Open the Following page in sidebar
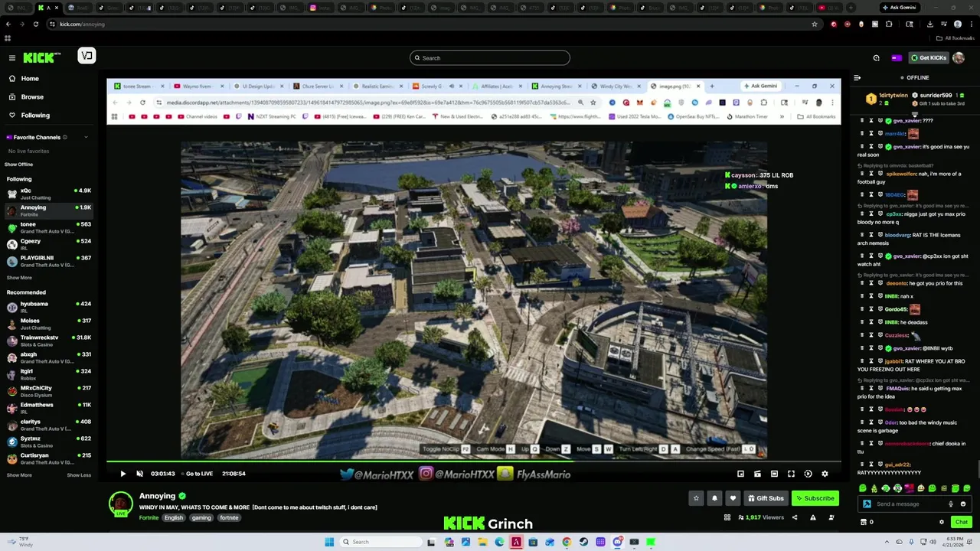980x551 pixels. [x=28, y=116]
